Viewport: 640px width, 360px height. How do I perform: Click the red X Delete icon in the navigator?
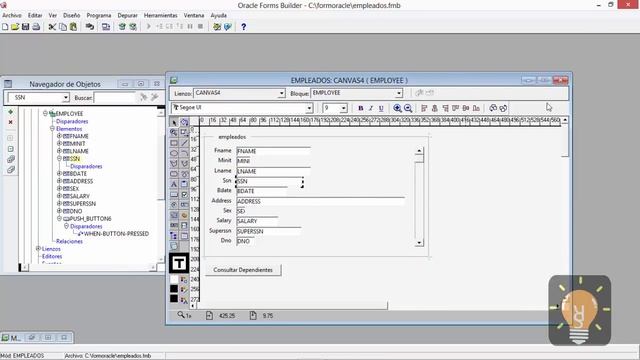[11, 122]
